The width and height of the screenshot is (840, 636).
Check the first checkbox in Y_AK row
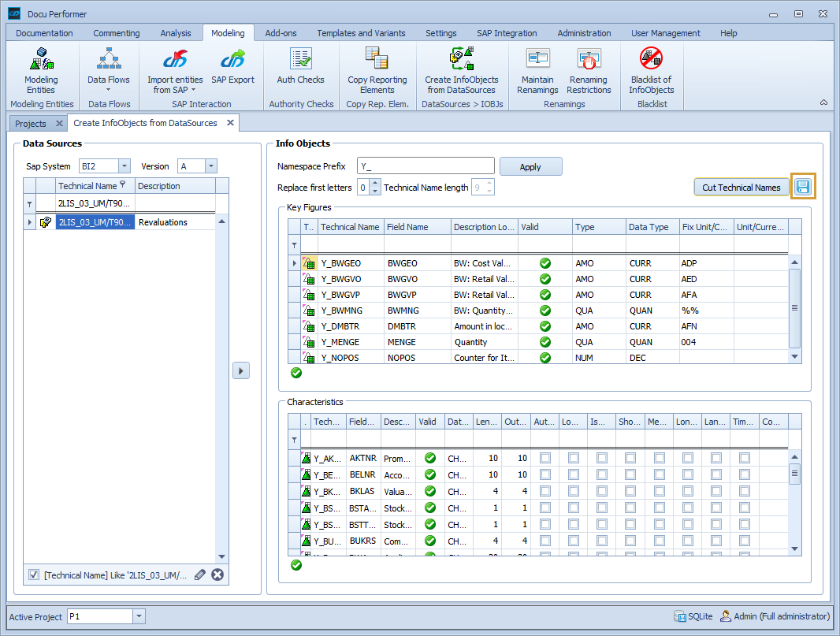[x=545, y=458]
